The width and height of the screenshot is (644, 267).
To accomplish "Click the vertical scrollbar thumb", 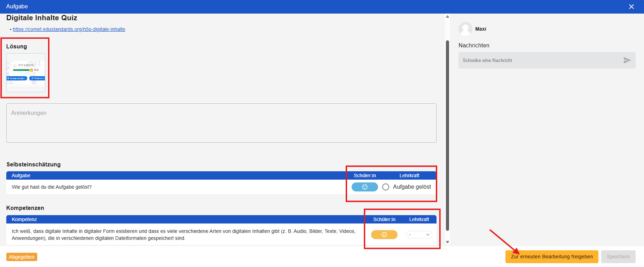I will (x=447, y=136).
